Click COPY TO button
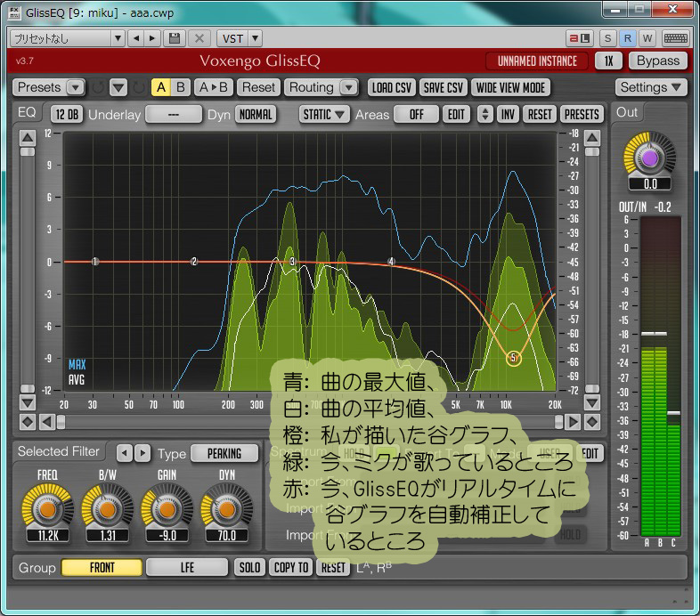 click(291, 567)
